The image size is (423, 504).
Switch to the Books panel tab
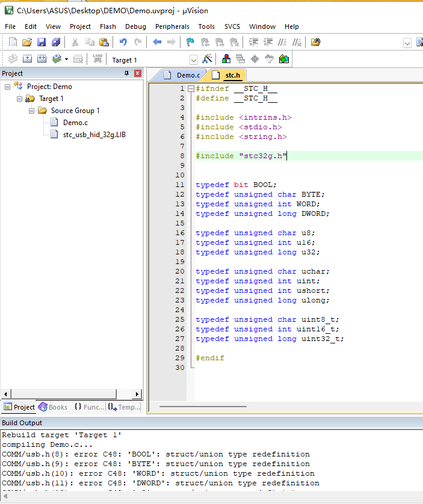pyautogui.click(x=53, y=407)
